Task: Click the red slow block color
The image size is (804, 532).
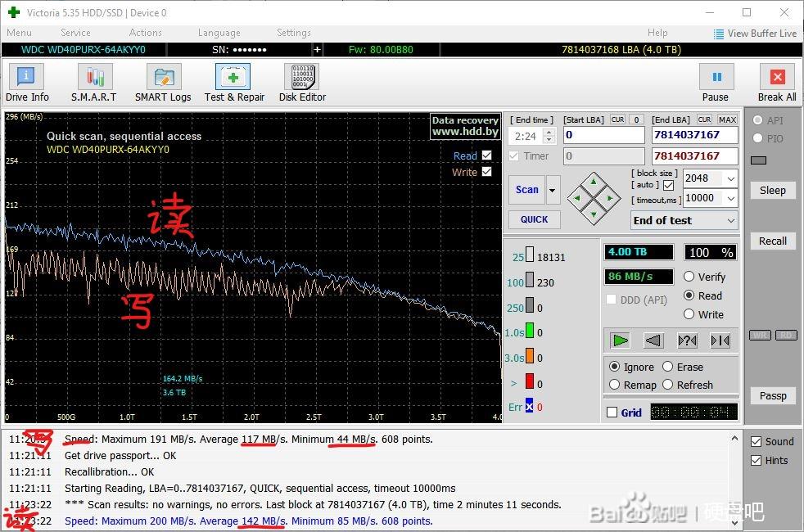Action: pos(530,381)
